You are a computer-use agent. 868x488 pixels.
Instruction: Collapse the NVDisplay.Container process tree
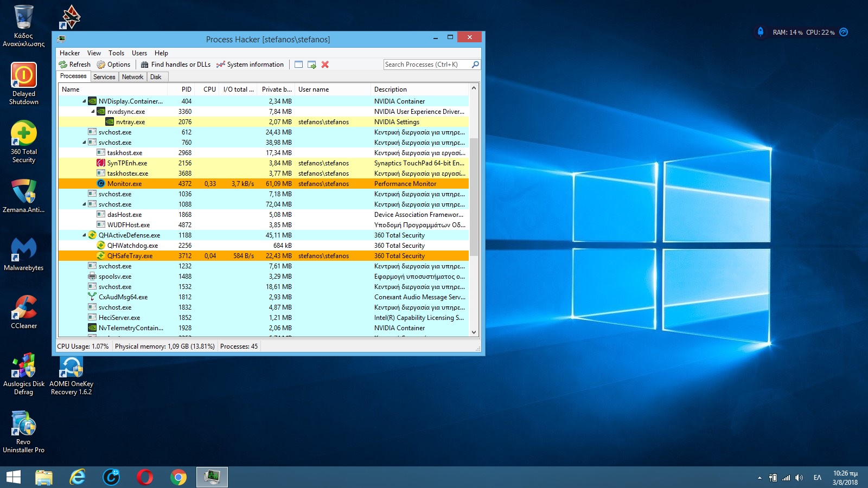(84, 101)
